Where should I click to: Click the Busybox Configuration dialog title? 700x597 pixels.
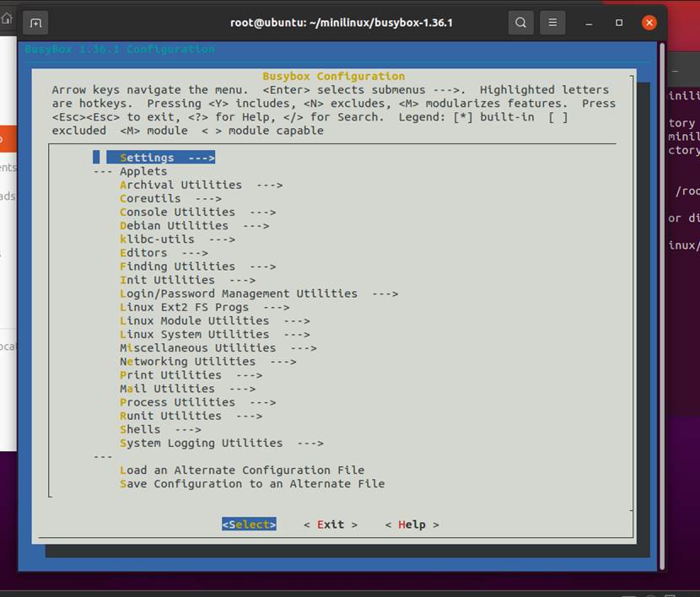tap(333, 76)
